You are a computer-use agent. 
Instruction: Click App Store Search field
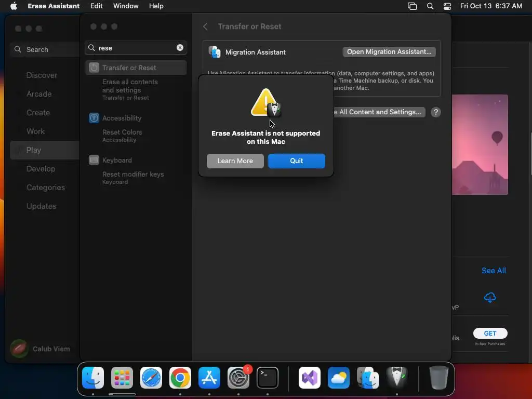45,49
